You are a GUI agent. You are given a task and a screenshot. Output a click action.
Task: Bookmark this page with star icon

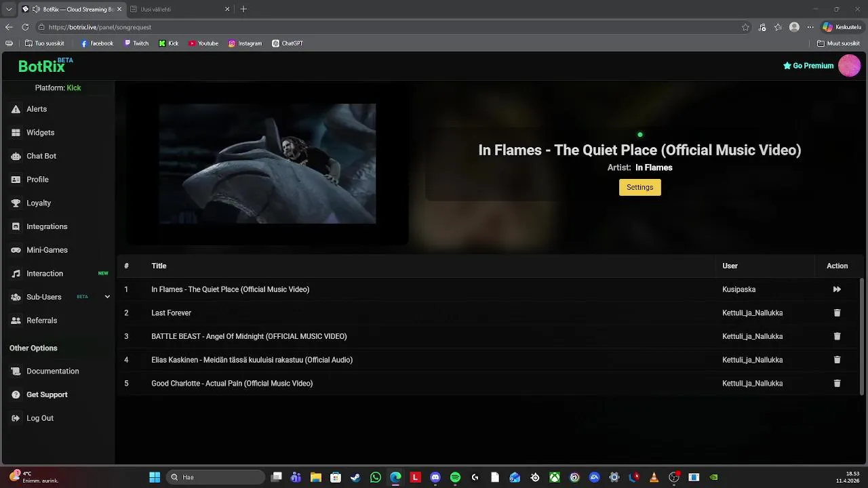[x=745, y=27]
